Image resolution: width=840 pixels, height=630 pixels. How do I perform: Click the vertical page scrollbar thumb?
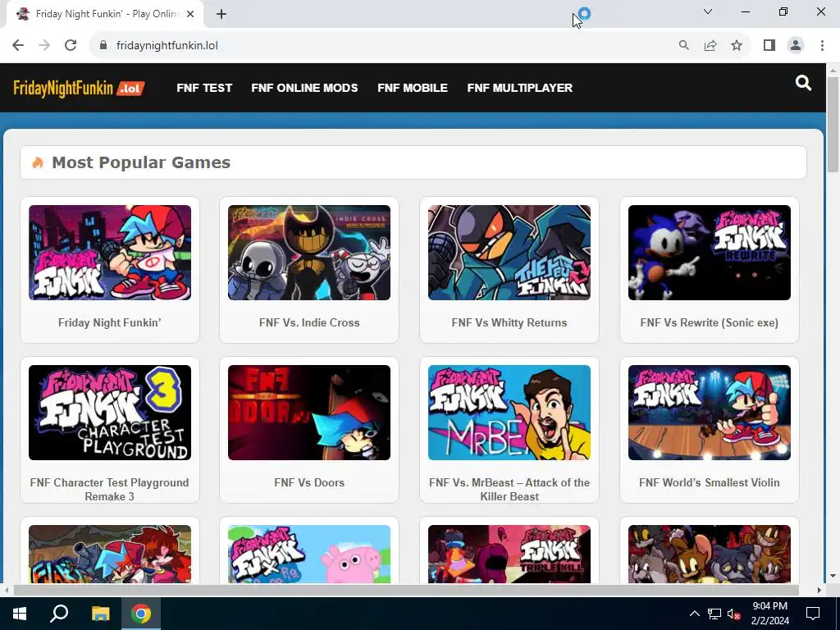[x=833, y=125]
